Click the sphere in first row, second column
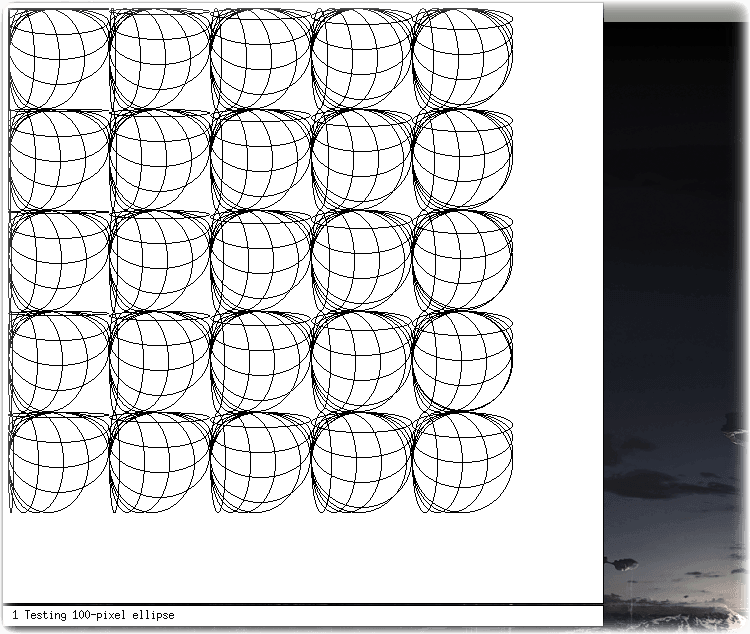The image size is (750, 634). click(160, 59)
